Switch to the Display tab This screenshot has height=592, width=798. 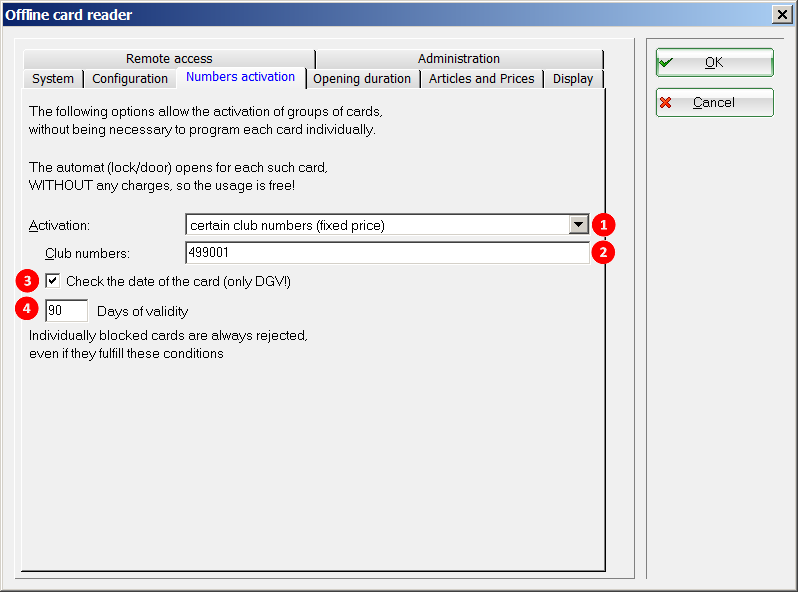pyautogui.click(x=573, y=79)
